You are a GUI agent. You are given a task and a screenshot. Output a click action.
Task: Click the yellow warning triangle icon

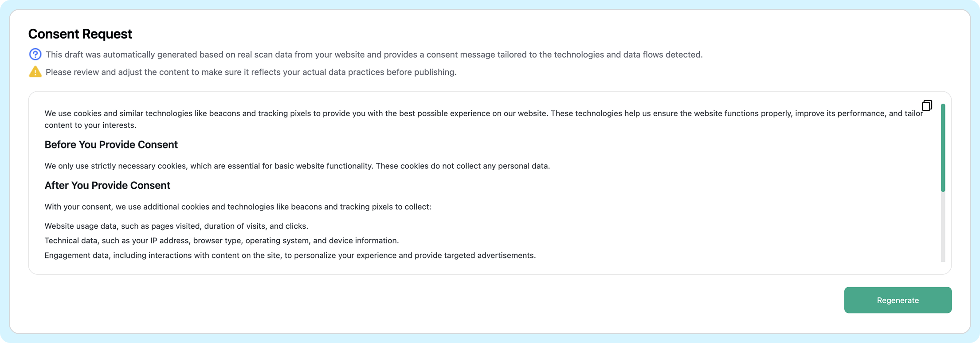pyautogui.click(x=35, y=72)
